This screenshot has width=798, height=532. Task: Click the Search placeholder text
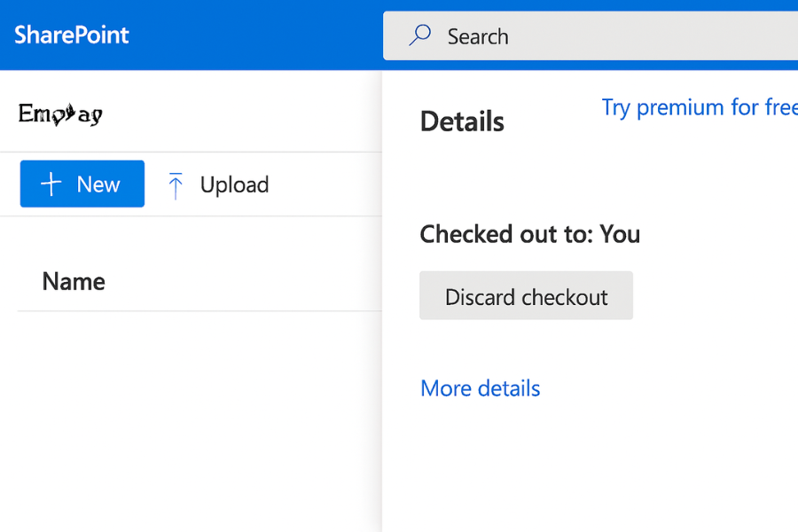[x=478, y=36]
